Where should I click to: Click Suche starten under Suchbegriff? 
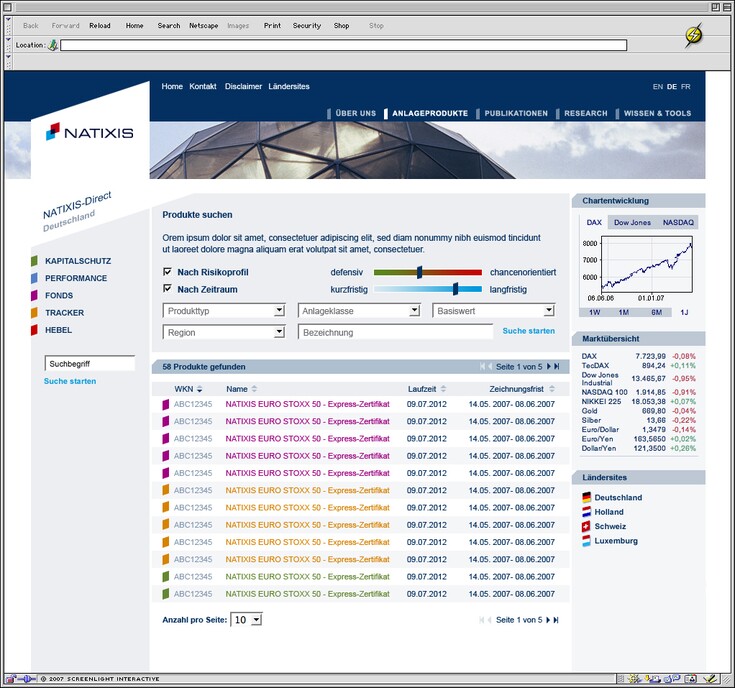(70, 381)
